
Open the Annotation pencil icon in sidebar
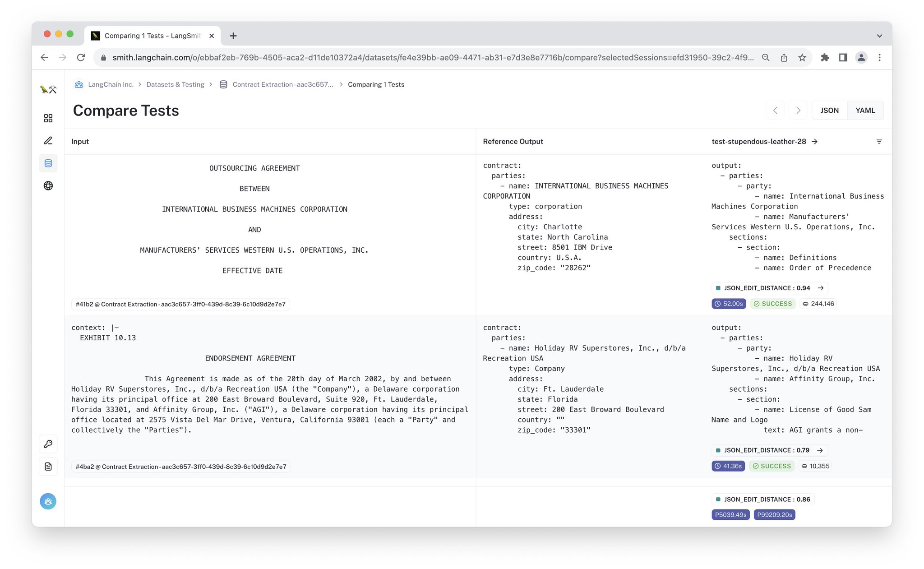pyautogui.click(x=48, y=141)
